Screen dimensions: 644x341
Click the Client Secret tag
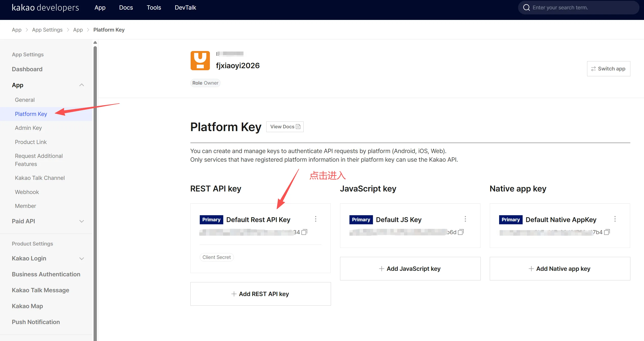[216, 257]
